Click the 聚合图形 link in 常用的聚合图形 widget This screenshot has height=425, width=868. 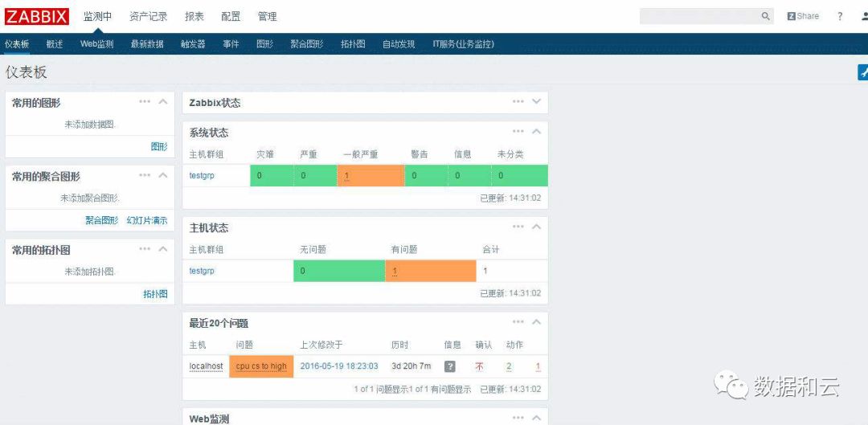(102, 220)
